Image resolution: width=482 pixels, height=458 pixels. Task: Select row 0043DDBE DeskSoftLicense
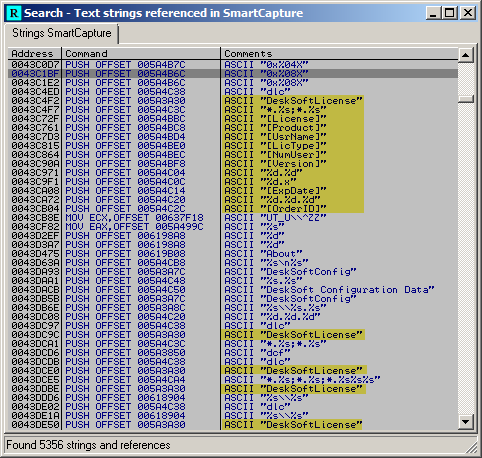click(x=233, y=389)
